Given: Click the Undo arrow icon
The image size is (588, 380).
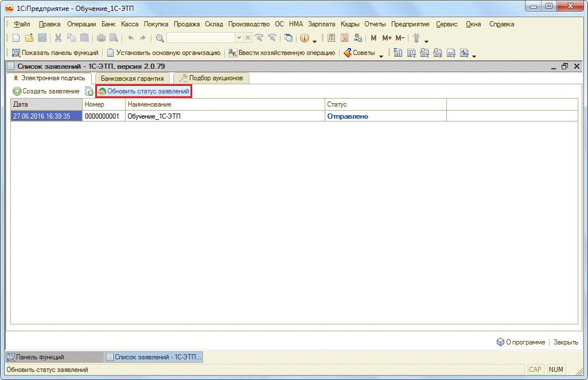Looking at the screenshot, I should point(131,38).
